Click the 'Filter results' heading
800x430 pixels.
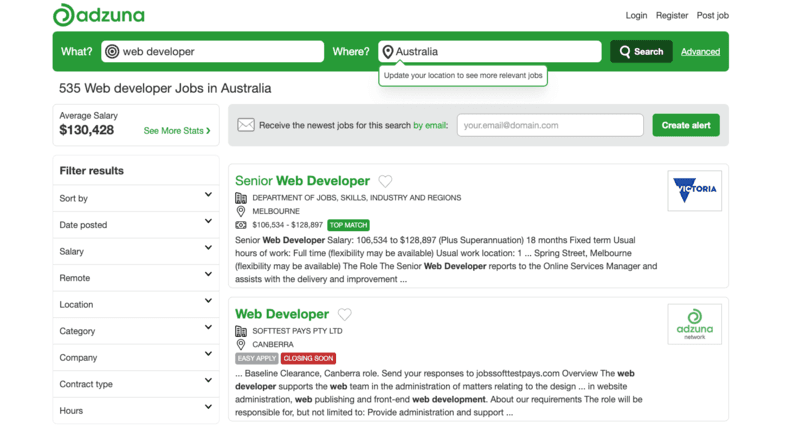pos(91,171)
